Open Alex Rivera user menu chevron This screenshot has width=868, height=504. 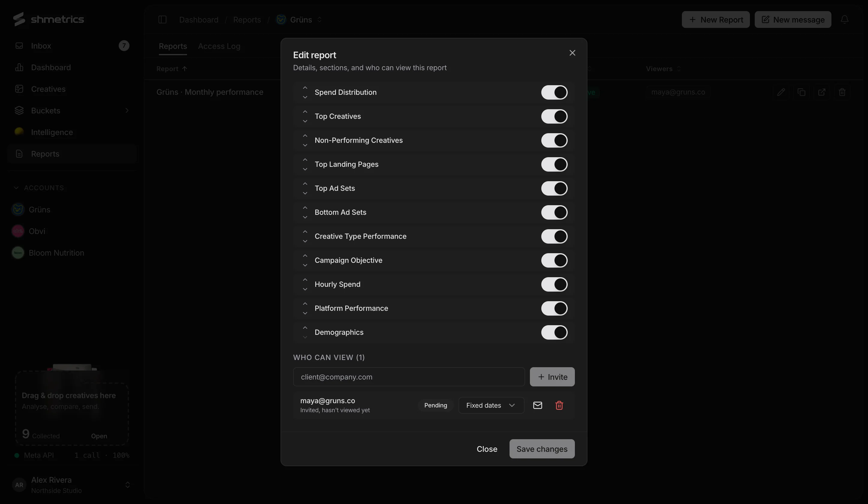coord(127,485)
